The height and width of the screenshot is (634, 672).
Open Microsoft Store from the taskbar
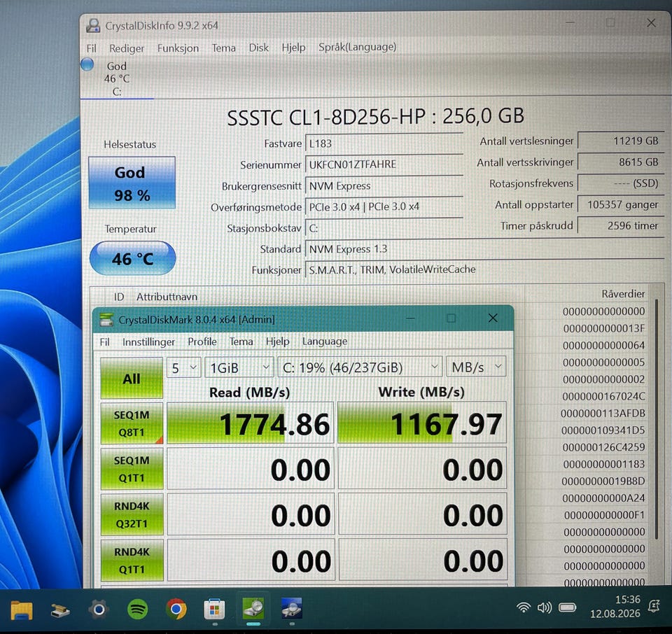(x=214, y=609)
